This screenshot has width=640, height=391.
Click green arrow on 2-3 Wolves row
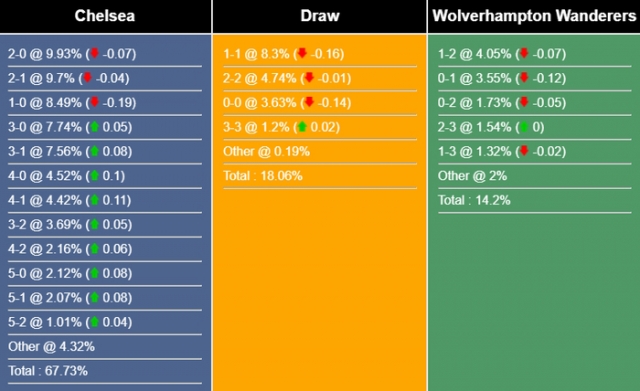click(524, 126)
